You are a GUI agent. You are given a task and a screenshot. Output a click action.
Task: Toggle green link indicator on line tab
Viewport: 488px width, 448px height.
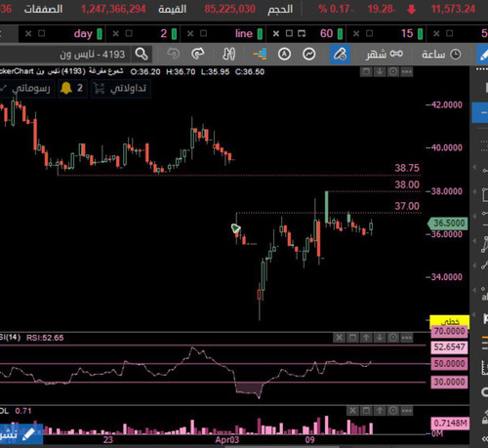click(260, 34)
